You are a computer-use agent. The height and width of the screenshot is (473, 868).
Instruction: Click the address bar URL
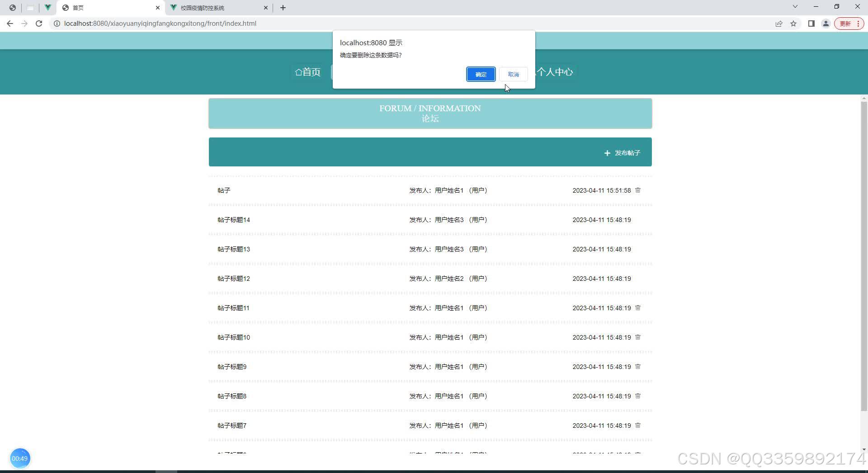[x=160, y=24]
